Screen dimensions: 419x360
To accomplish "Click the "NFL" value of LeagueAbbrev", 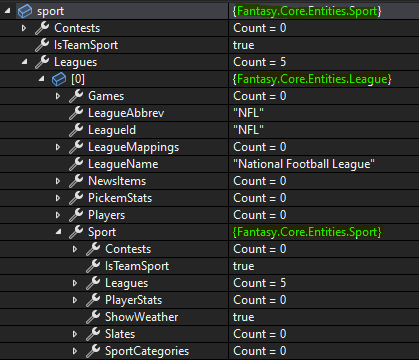I will point(248,113).
